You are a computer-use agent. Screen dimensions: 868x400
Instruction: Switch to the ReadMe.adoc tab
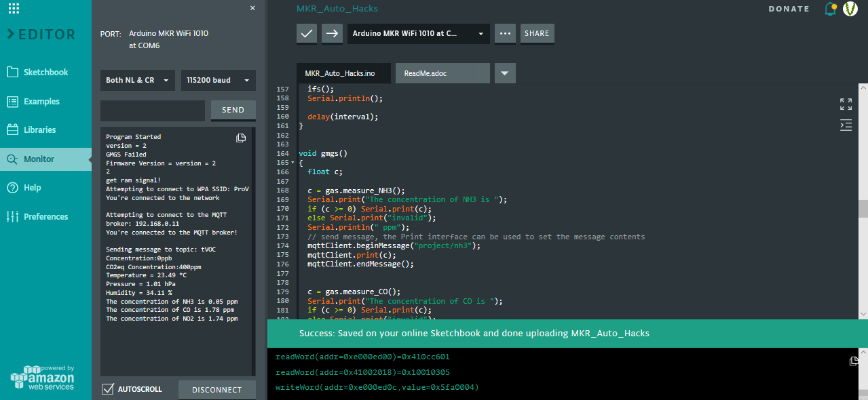tap(442, 73)
